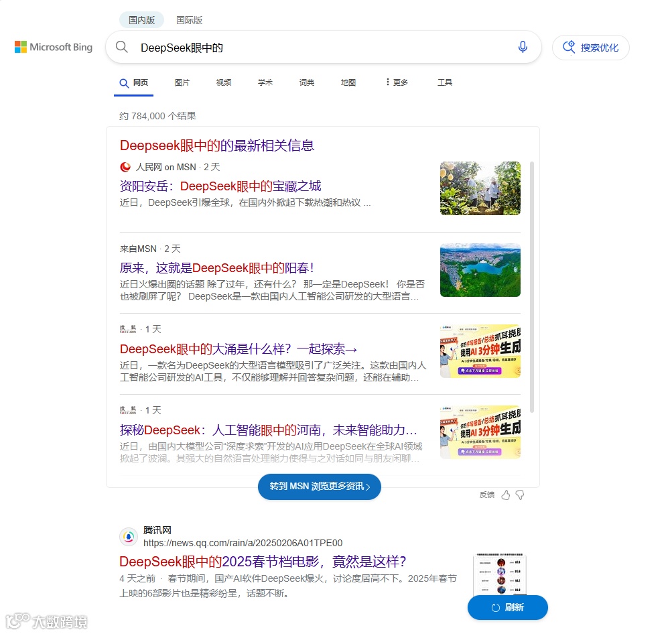Click the thumbs down feedback icon
672x634 pixels.
[520, 495]
